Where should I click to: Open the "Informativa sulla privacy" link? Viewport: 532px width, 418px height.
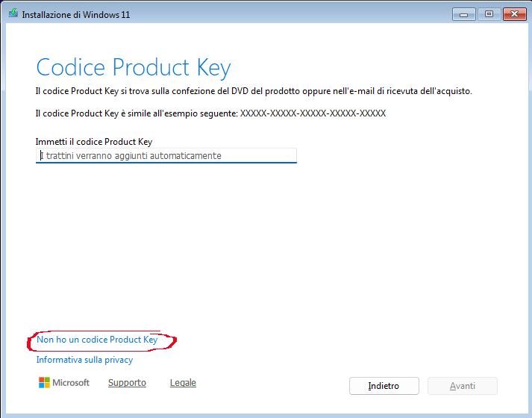pos(84,360)
